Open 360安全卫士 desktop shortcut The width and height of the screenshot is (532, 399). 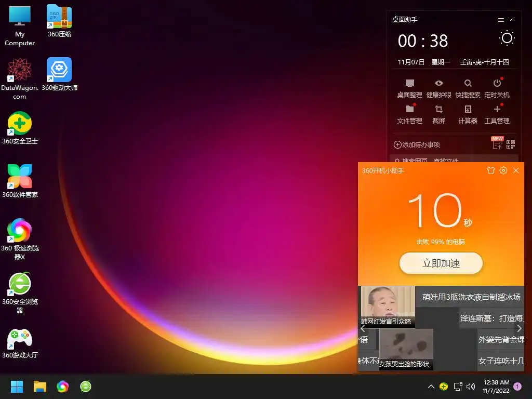pos(20,128)
